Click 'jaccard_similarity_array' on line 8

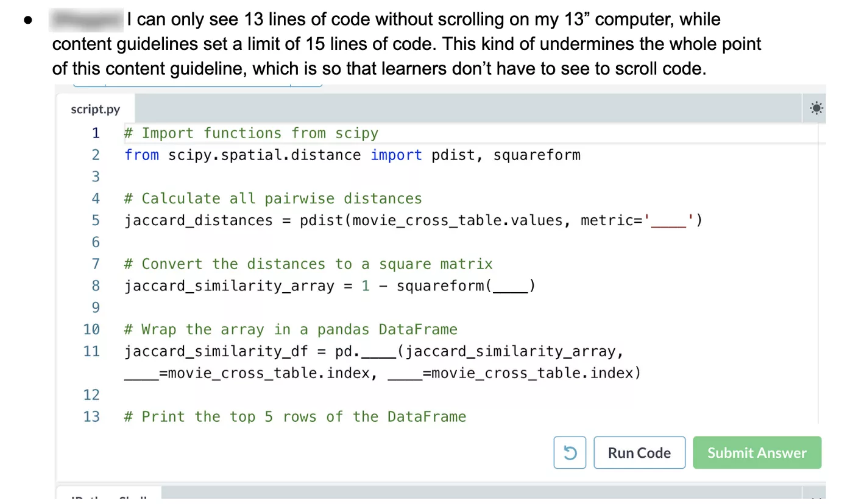(x=229, y=285)
